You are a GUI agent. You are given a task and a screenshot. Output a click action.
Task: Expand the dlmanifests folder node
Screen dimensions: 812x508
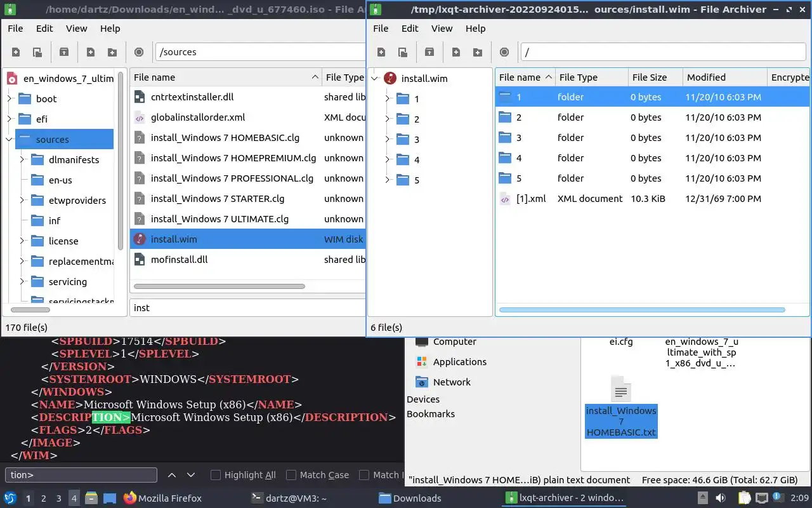click(22, 159)
